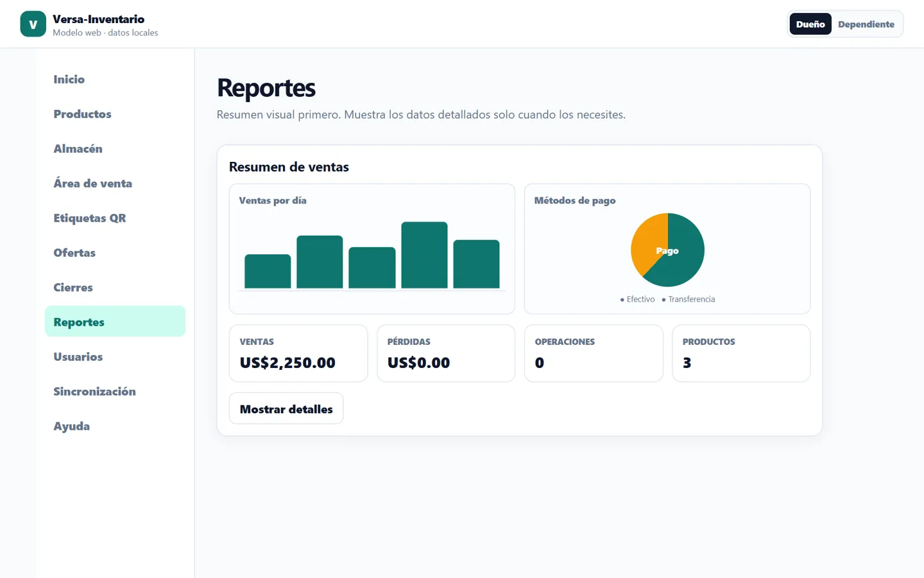Open Inicio in the sidebar
Image resolution: width=924 pixels, height=578 pixels.
click(x=115, y=79)
